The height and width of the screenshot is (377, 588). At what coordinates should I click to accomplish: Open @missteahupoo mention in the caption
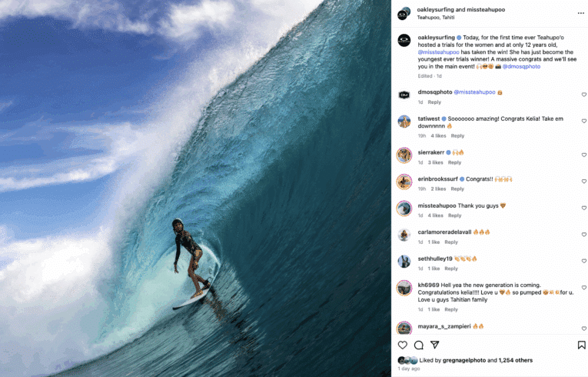point(438,52)
